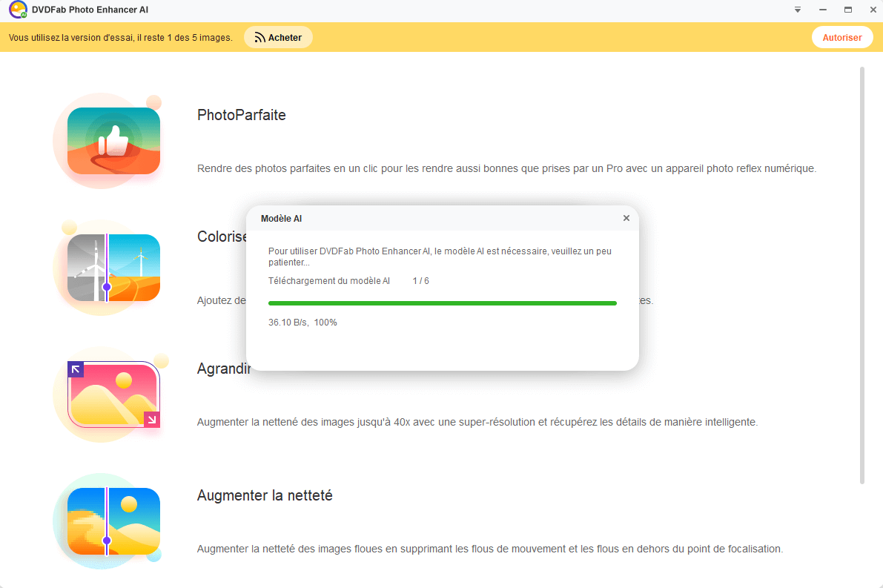Select the Augmenter la netteté heading
Viewport: 883px width, 588px height.
coord(265,495)
